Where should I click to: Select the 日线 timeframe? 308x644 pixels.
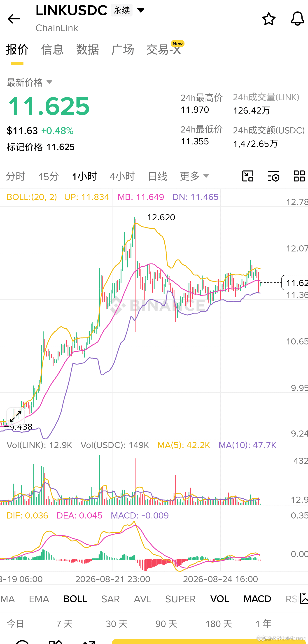click(158, 176)
